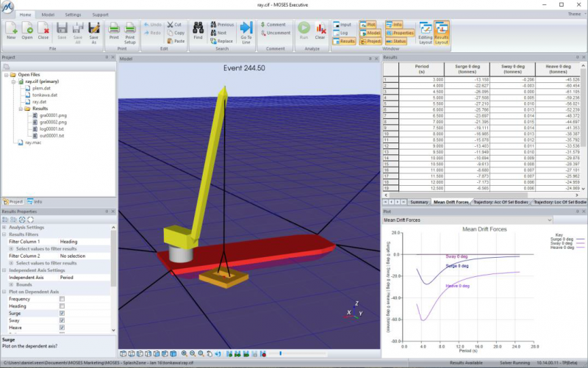Click the Results Layout icon
Image resolution: width=588 pixels, height=368 pixels.
(x=442, y=29)
